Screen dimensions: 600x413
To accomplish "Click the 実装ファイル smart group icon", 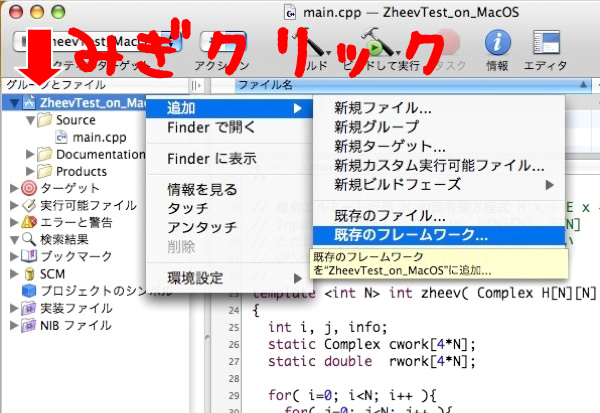I will coord(29,308).
